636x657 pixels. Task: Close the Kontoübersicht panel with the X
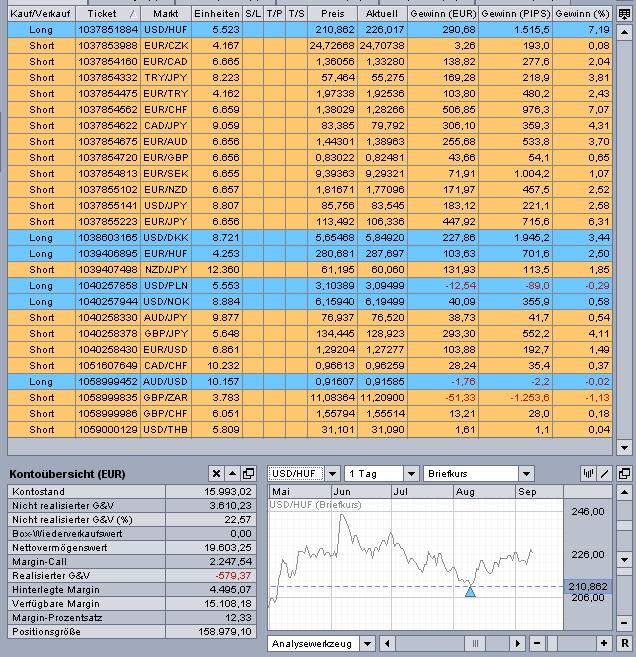tap(216, 474)
